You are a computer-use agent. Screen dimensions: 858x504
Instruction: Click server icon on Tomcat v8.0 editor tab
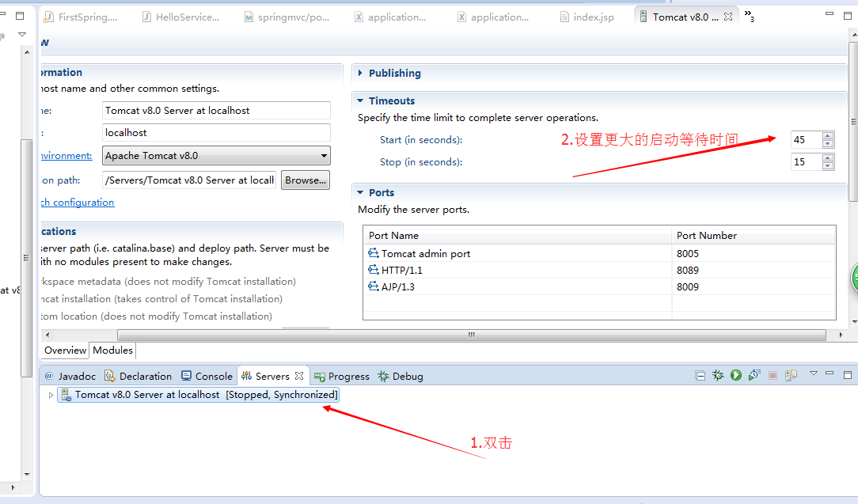click(643, 17)
